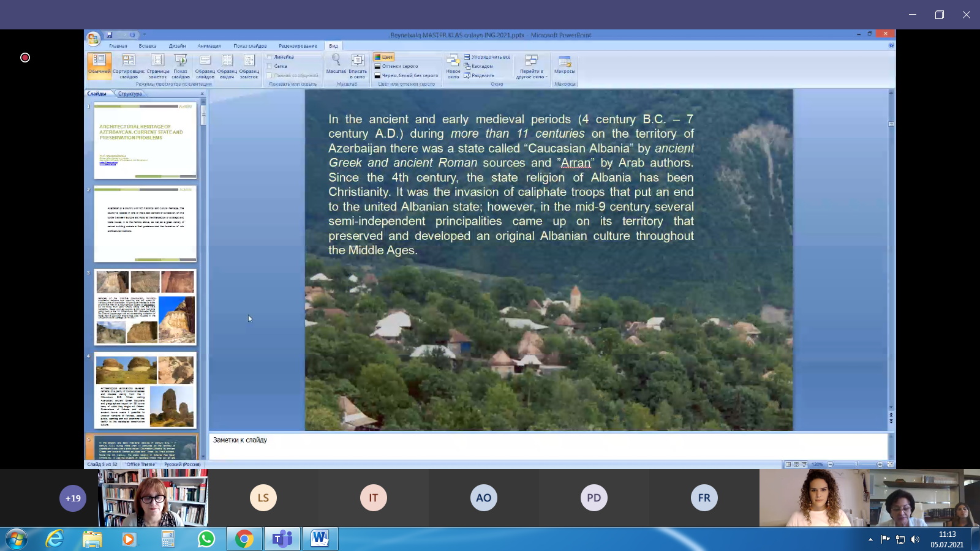This screenshot has height=551, width=980.
Task: Click the Windows Start button
Action: (17, 539)
